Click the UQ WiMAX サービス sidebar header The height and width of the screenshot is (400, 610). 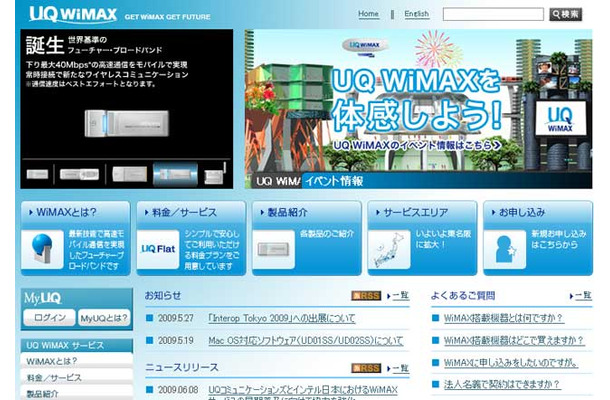pos(77,346)
